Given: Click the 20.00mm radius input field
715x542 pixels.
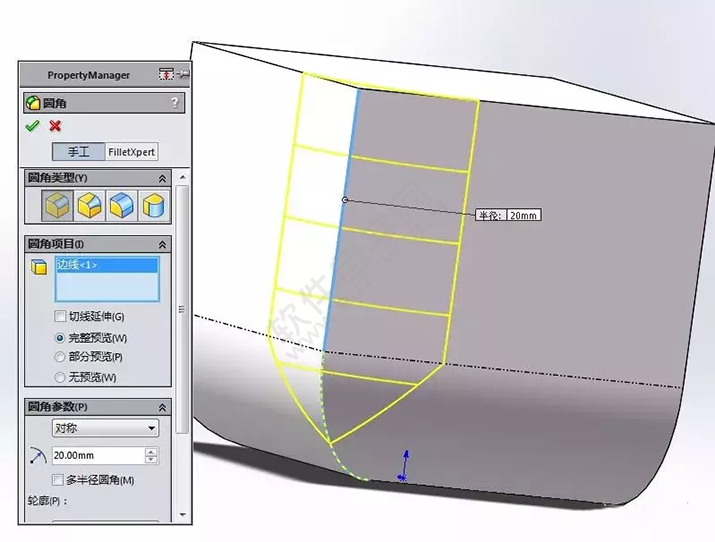Looking at the screenshot, I should pos(98,455).
